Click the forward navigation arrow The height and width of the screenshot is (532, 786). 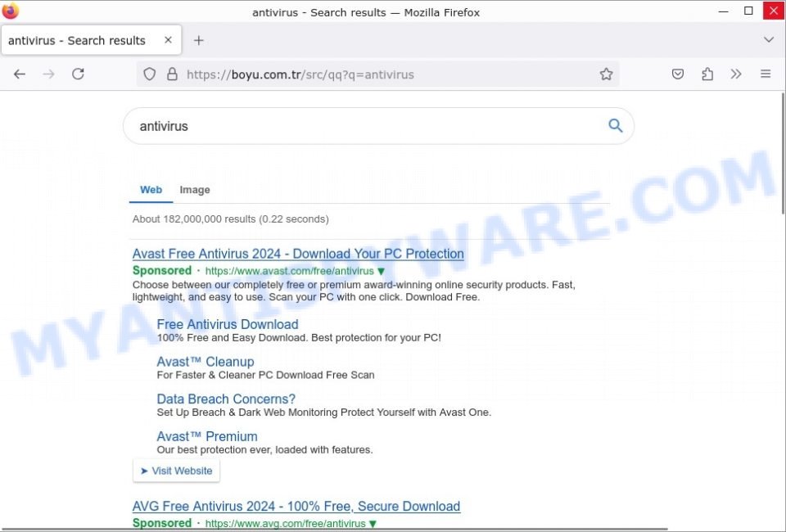pyautogui.click(x=48, y=74)
